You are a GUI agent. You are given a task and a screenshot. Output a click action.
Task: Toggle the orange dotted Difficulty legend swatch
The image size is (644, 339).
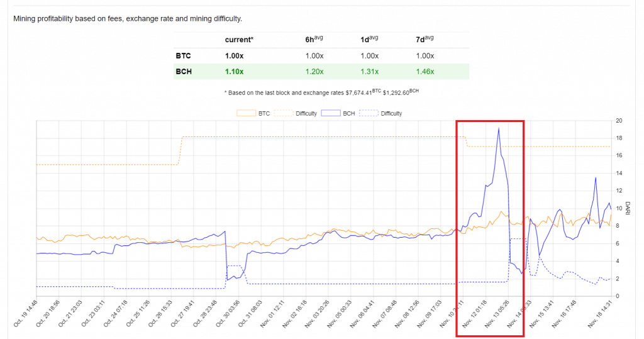(284, 113)
